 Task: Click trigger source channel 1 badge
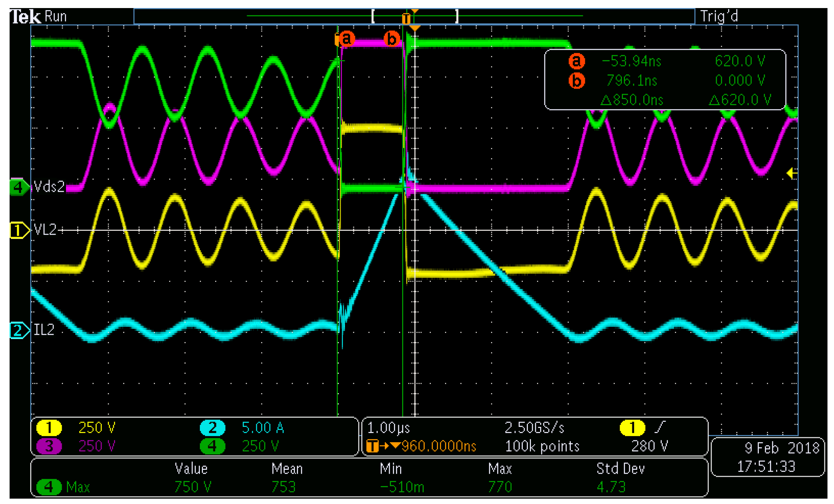click(632, 428)
